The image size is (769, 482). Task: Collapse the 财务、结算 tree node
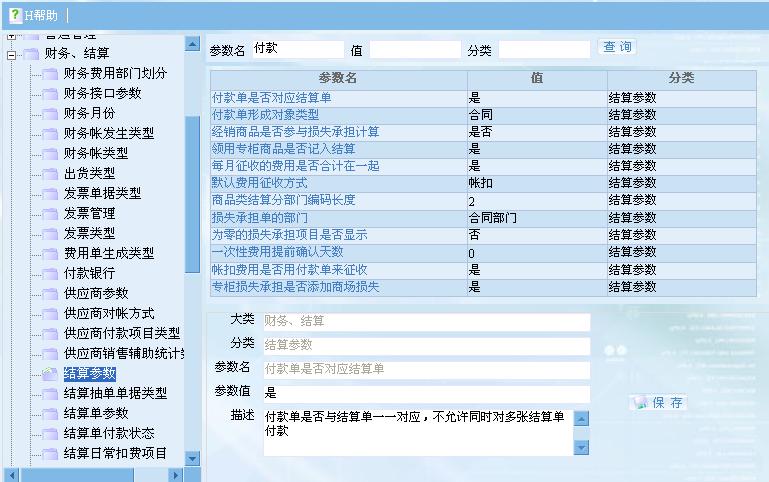(x=11, y=55)
